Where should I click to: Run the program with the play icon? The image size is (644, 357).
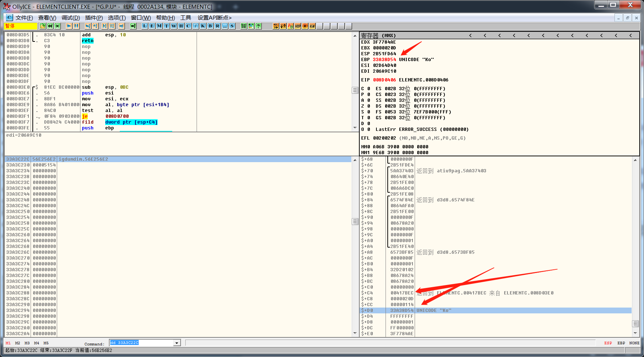(x=69, y=26)
